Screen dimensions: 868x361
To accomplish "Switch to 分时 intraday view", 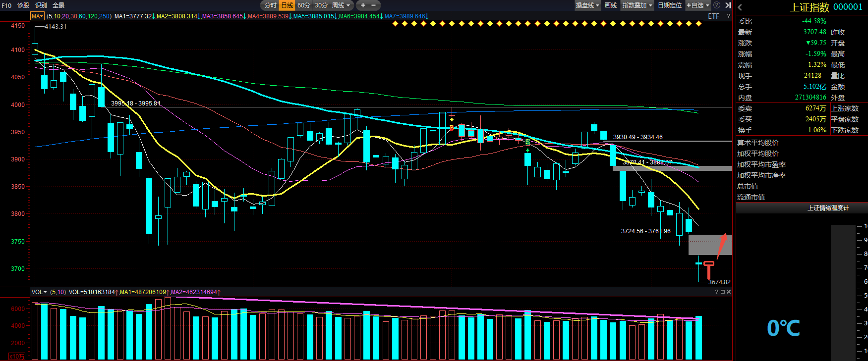I will coord(271,5).
